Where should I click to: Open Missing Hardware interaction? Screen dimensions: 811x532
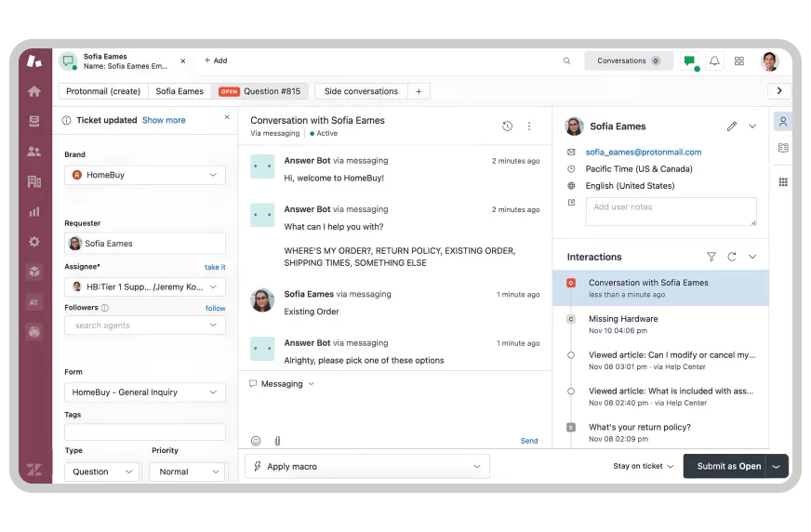tap(660, 325)
